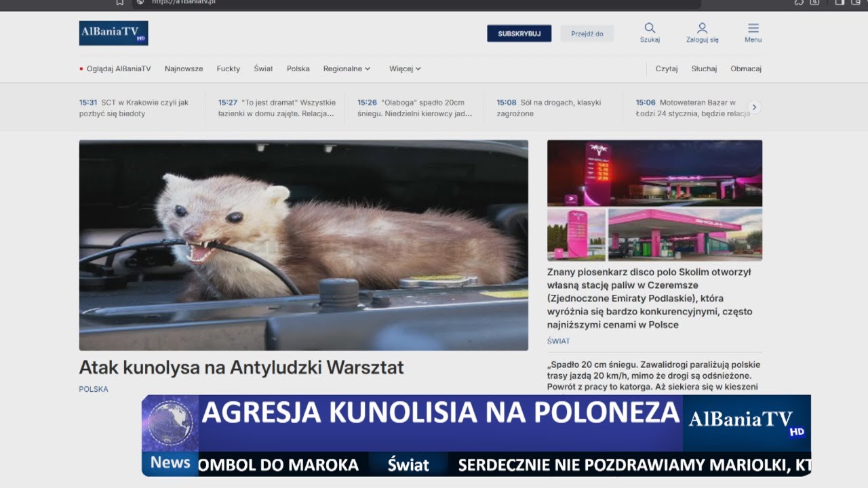
Task: Select the Fuckty menu item
Action: coord(229,68)
